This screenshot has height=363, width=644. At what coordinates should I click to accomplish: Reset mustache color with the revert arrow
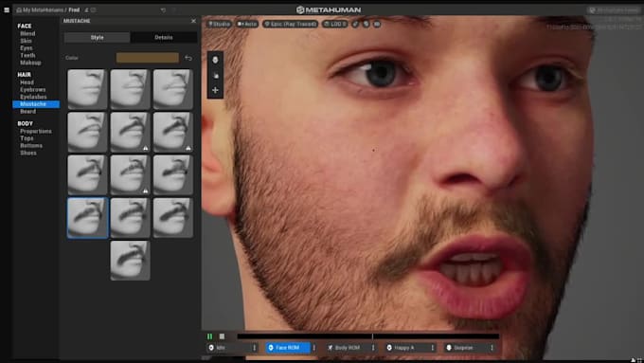click(x=188, y=58)
